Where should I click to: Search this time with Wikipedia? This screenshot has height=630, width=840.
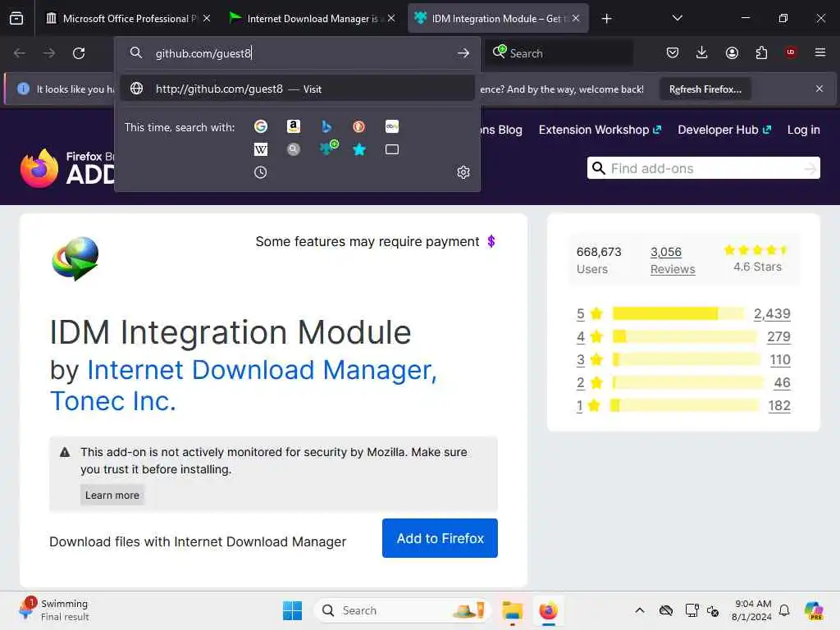(x=260, y=149)
